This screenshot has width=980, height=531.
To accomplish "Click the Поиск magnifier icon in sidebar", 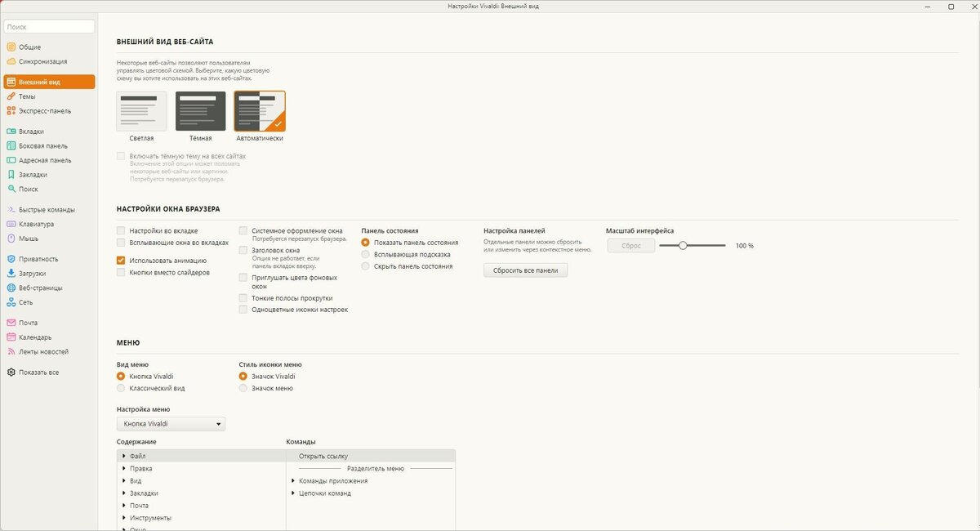I will click(x=11, y=189).
